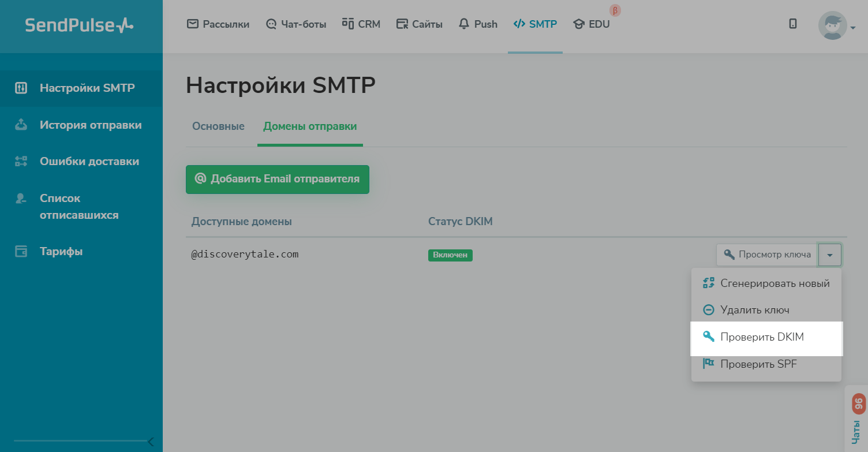This screenshot has height=452, width=868.
Task: Click the Статус DKIM column header
Action: 461,222
